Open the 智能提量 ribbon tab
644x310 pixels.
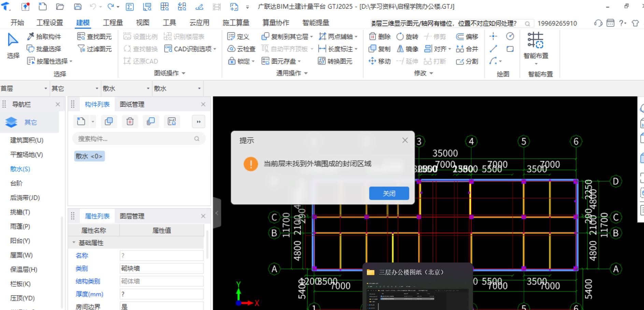coord(316,23)
